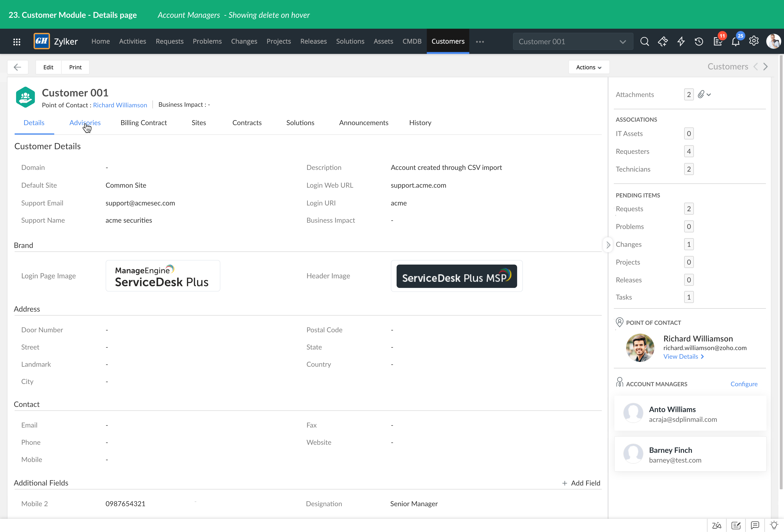Select Barney Finch account manager card
Screen dimensions: 784x532
(x=690, y=454)
